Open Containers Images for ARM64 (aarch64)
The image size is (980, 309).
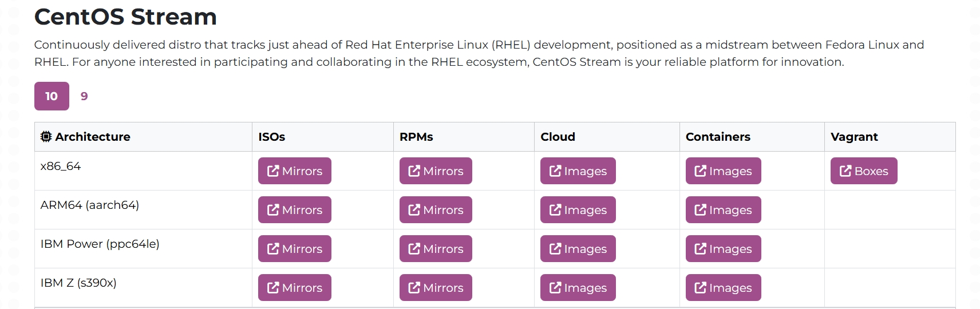723,210
